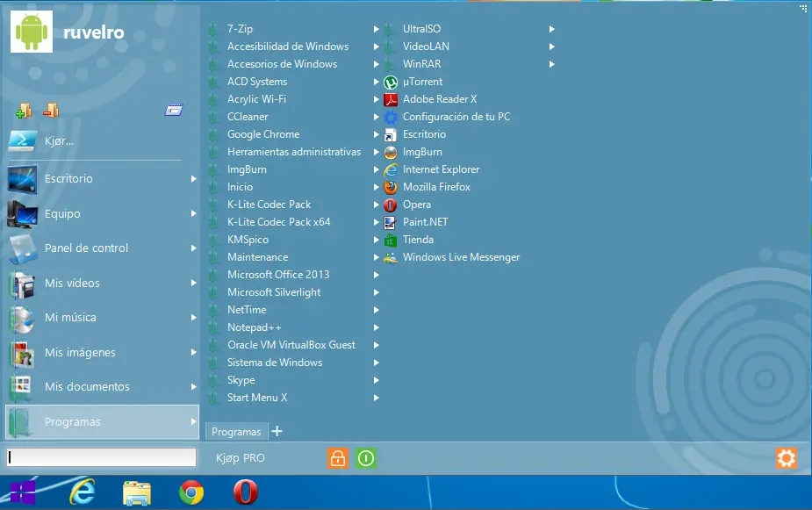Click the Windows Start button on taskbar
This screenshot has width=812, height=510.
tap(22, 492)
